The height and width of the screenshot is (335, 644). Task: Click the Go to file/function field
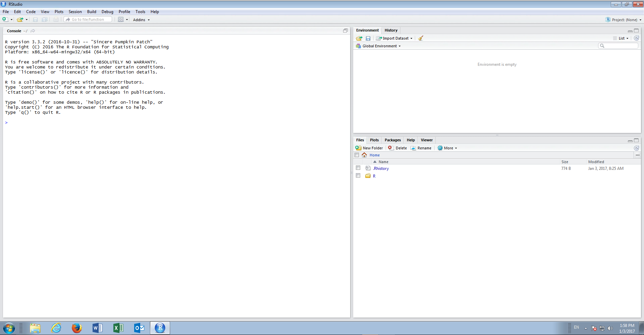click(x=88, y=19)
